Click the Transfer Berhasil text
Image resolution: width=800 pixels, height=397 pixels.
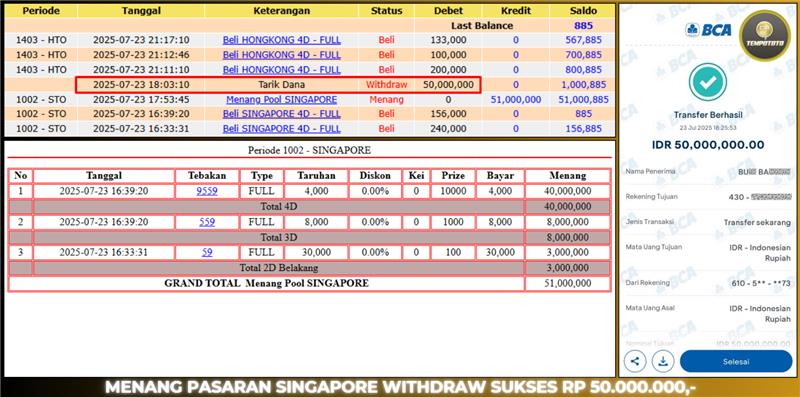pos(707,115)
